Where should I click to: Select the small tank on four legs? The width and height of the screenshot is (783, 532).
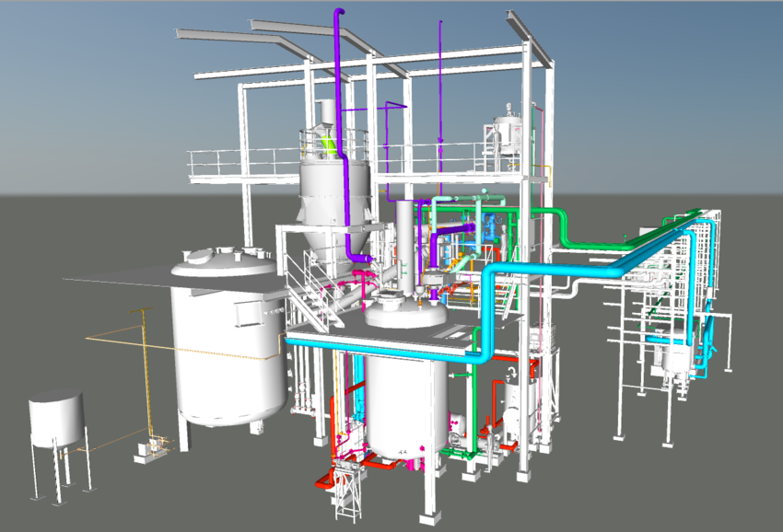(x=56, y=418)
